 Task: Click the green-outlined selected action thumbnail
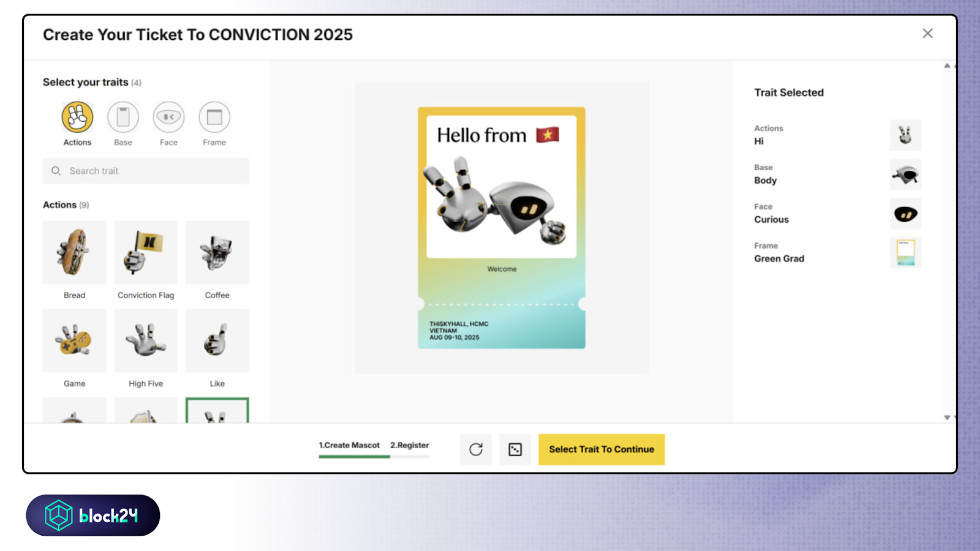tap(217, 410)
